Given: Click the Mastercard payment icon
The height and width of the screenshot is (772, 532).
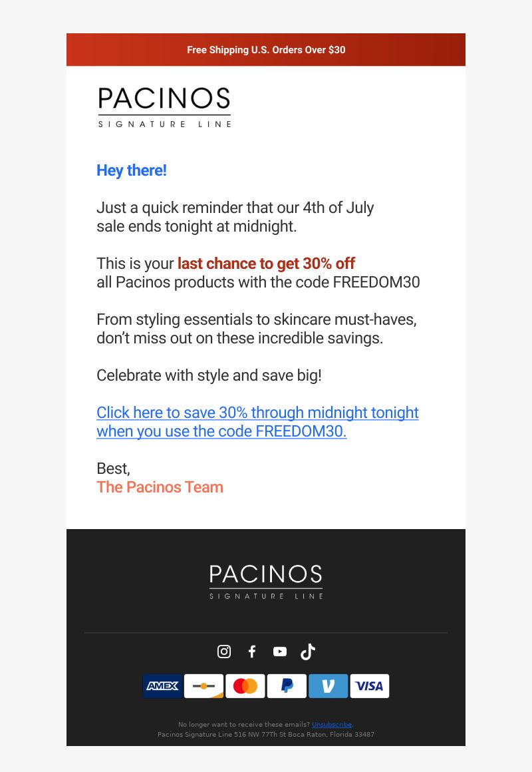Looking at the screenshot, I should [x=245, y=686].
